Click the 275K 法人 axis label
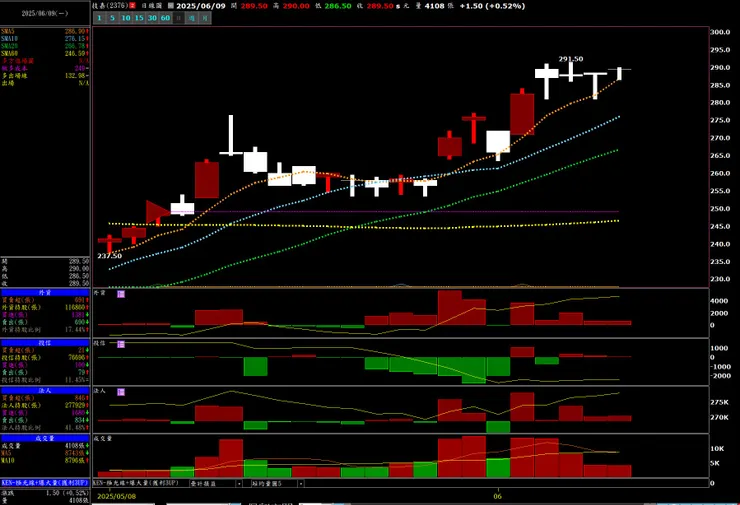Screen dimensions: 740x505 point(719,402)
